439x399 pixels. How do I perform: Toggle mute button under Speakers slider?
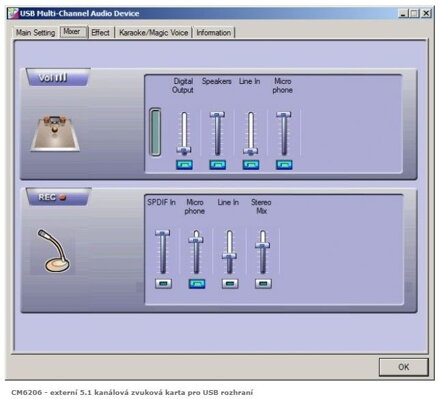(x=218, y=165)
